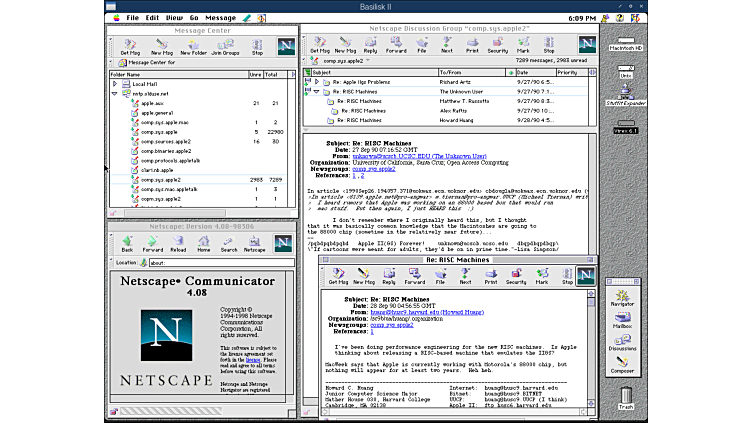Viewport: 752px width, 423px height.
Task: Open the Message menu in menu bar
Action: point(220,17)
